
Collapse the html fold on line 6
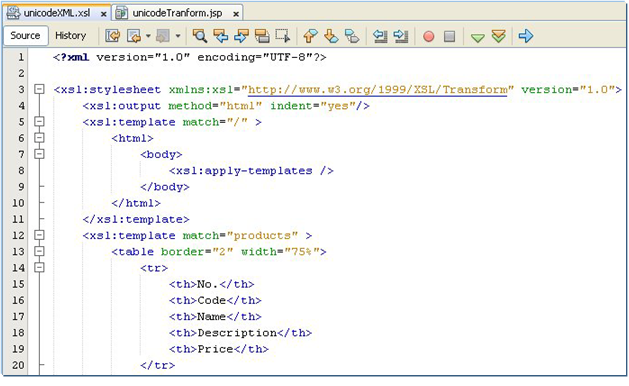tap(39, 138)
